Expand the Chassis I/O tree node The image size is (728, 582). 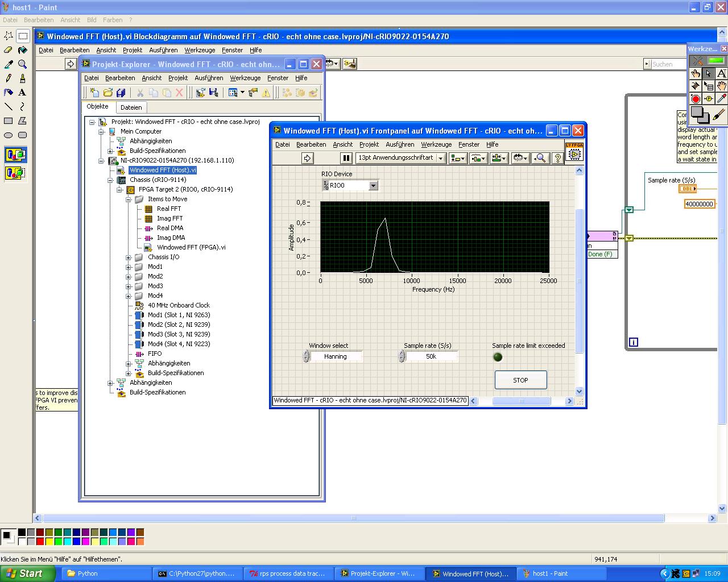pyautogui.click(x=129, y=257)
